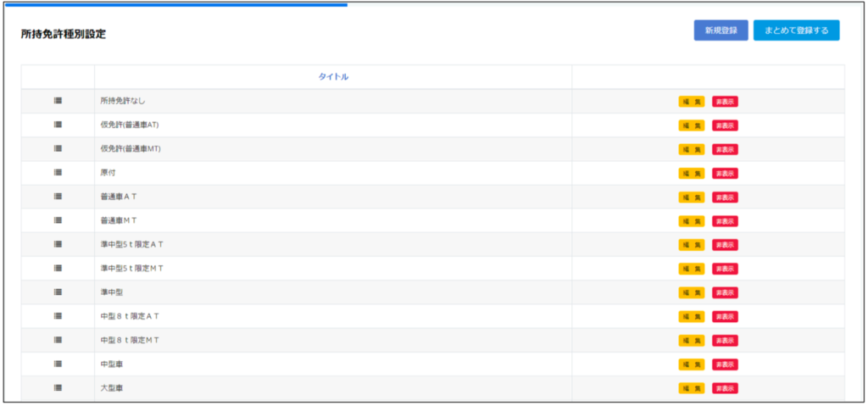
Task: Hide the 所持免許なし entry with 非表示
Action: [x=725, y=102]
